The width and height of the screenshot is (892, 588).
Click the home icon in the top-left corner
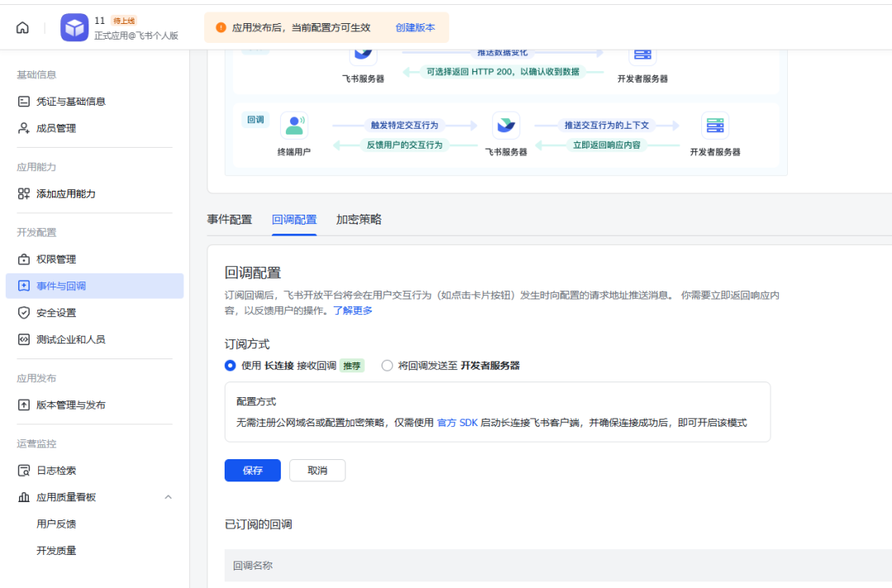click(x=21, y=26)
